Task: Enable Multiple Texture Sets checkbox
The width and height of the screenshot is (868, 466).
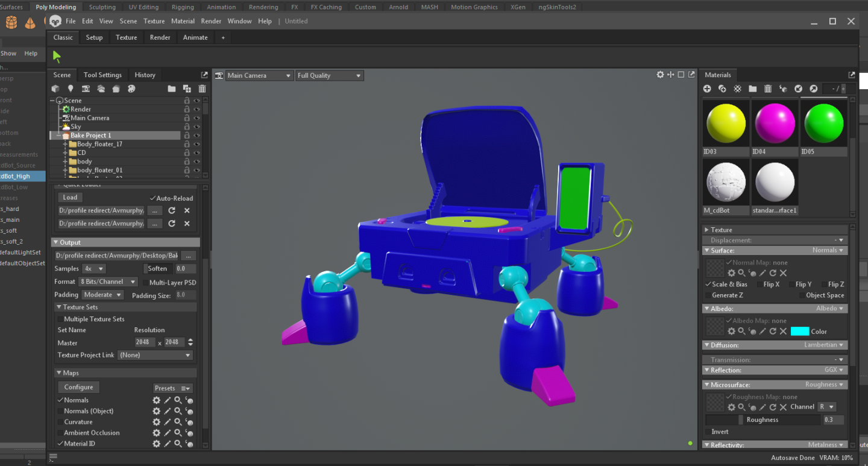Action: pyautogui.click(x=60, y=319)
